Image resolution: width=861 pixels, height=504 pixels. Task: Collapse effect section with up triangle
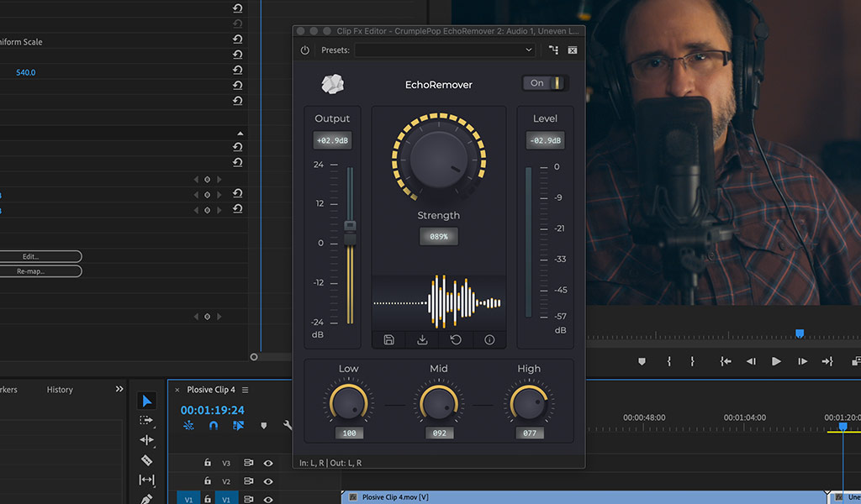click(x=240, y=134)
